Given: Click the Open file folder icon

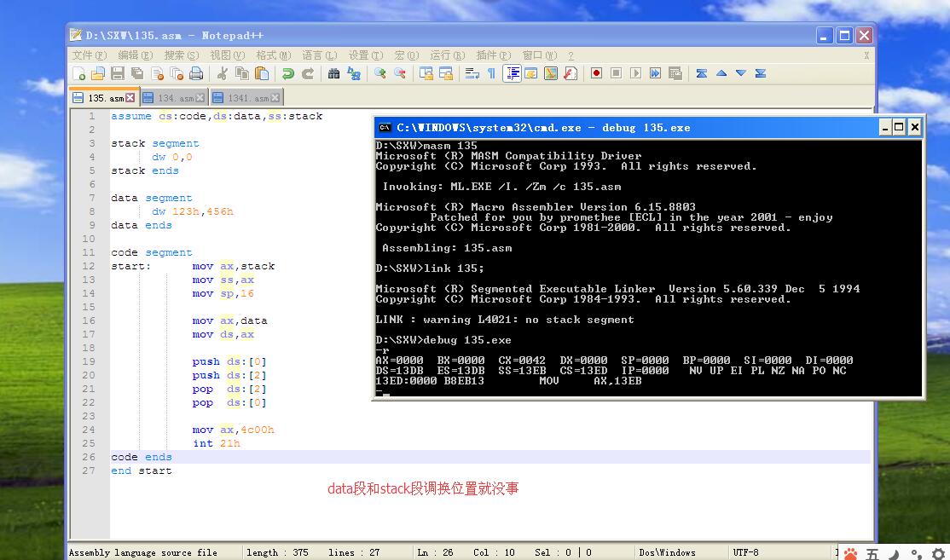Looking at the screenshot, I should coord(97,74).
